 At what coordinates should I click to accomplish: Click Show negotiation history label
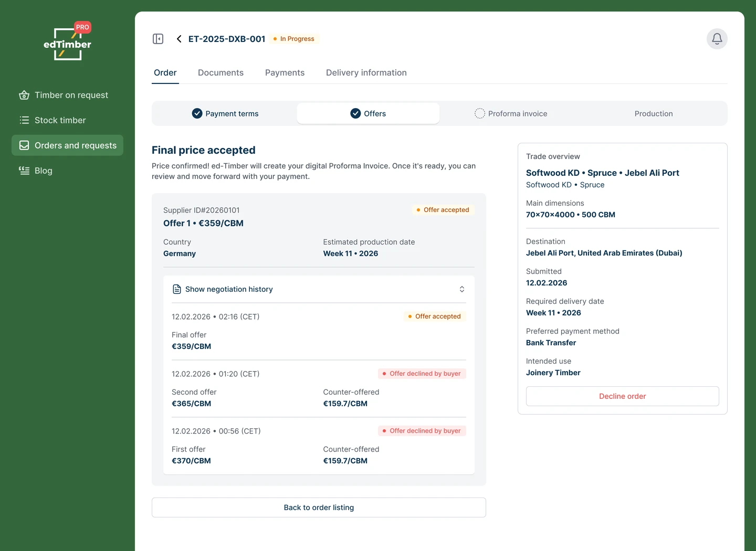coord(229,289)
